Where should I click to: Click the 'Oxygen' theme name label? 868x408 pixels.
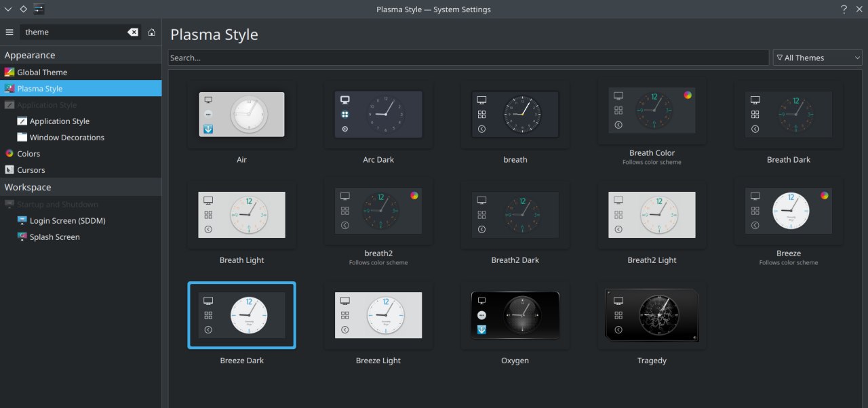click(x=515, y=361)
